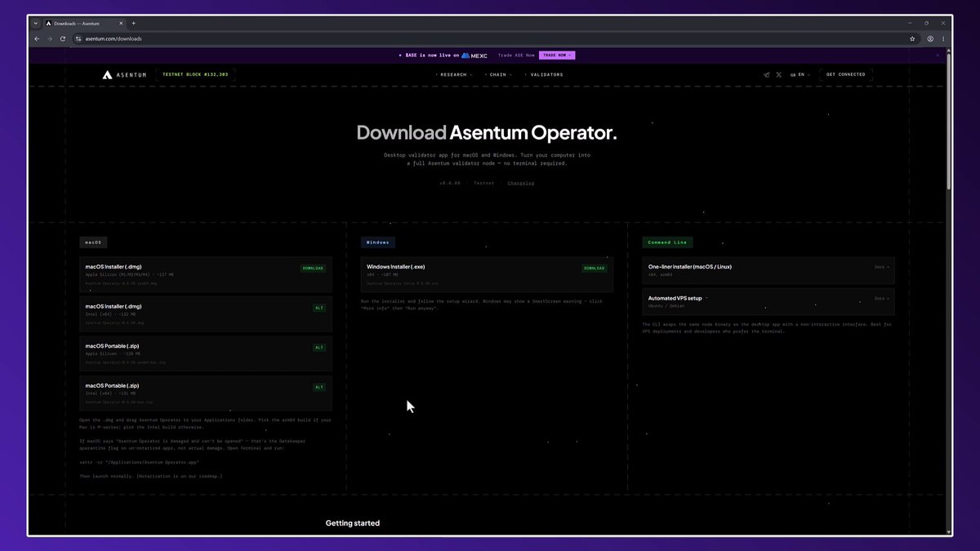
Task: Click the browser forward arrow
Action: [x=50, y=38]
